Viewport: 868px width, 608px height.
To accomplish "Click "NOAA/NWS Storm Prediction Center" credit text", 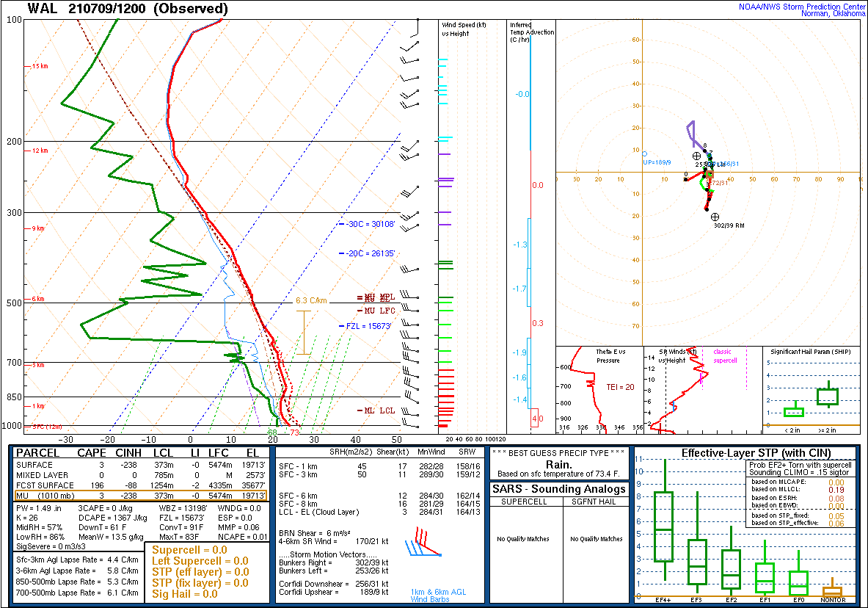I will (802, 7).
